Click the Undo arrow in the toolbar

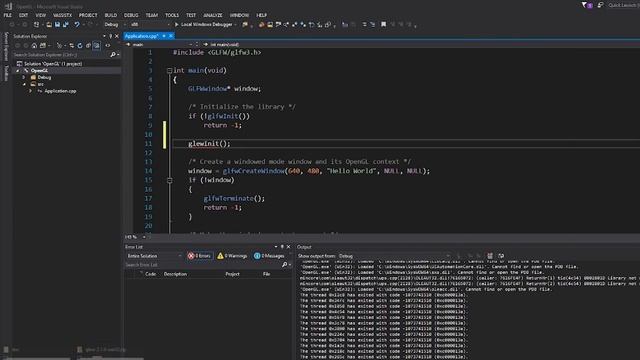(x=76, y=24)
